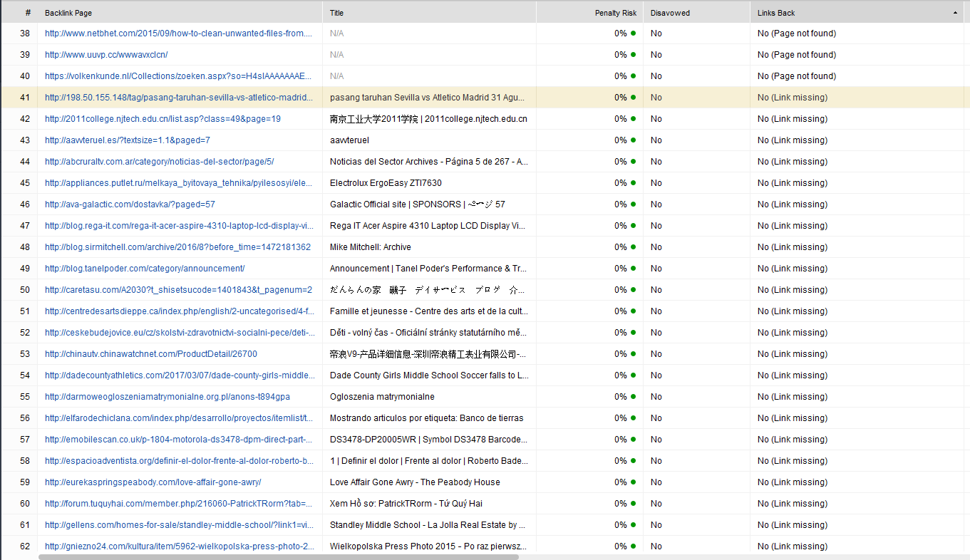Open the ceskebudejovice.eu link
970x560 pixels.
pyautogui.click(x=178, y=333)
